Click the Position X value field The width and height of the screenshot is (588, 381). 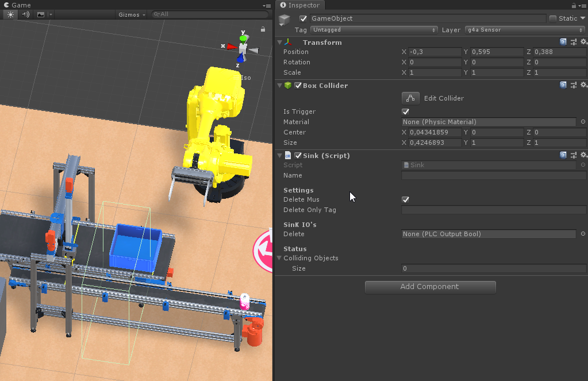click(x=435, y=52)
